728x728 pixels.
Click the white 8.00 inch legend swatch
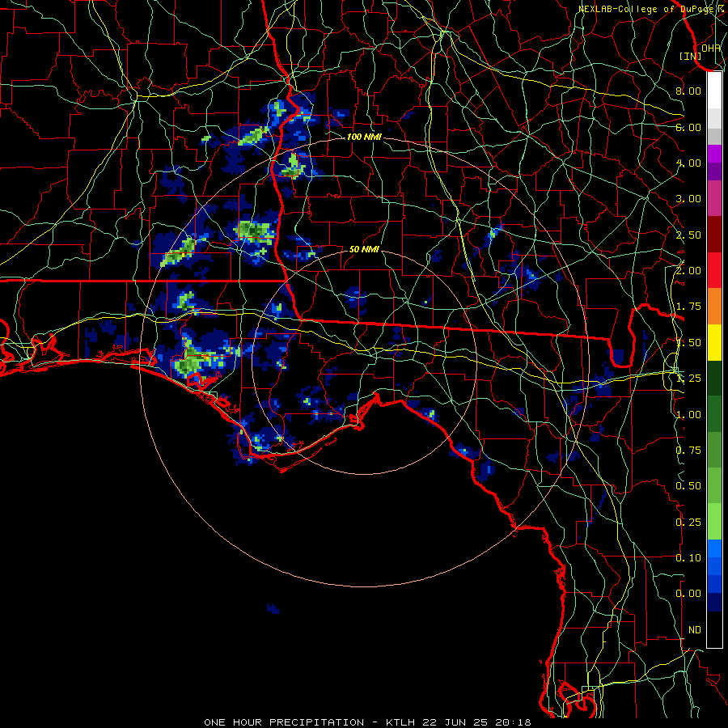(714, 90)
